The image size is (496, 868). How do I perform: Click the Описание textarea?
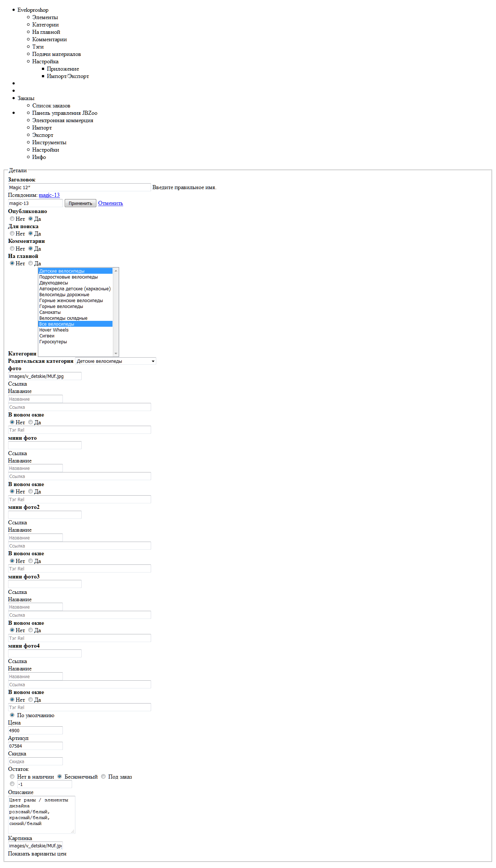click(x=42, y=815)
